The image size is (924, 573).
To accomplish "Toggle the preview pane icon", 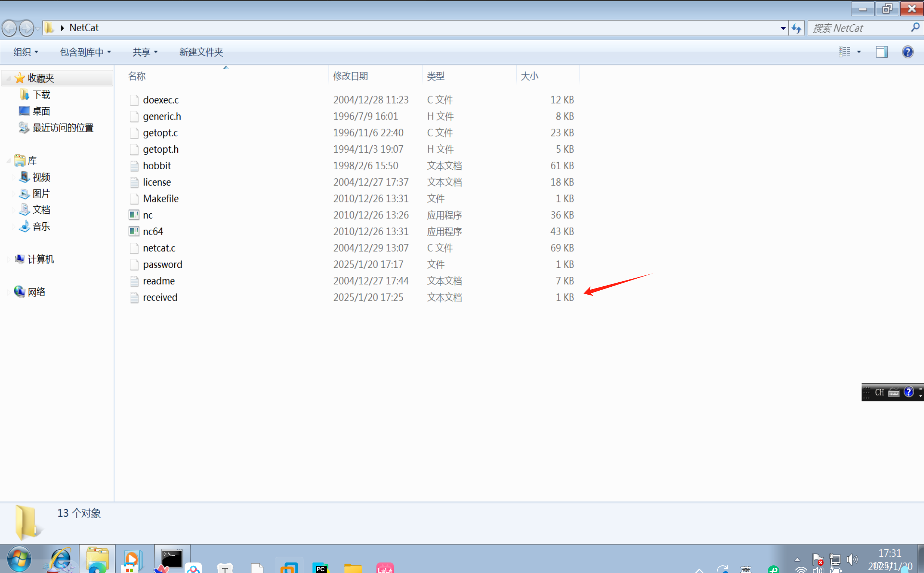I will pos(881,52).
